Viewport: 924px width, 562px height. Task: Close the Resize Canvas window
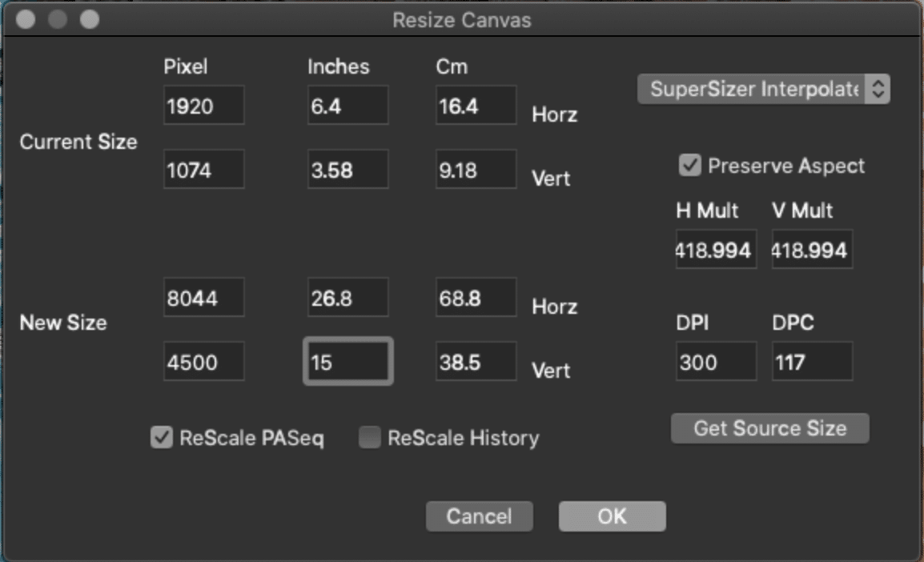(26, 19)
